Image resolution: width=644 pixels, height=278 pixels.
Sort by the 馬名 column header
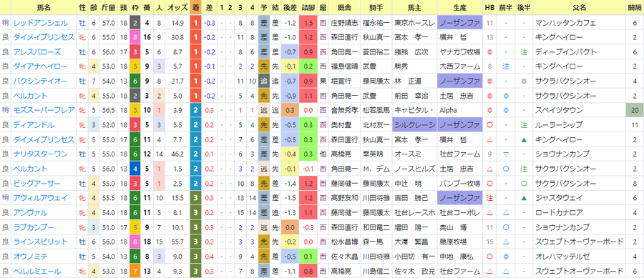[44, 8]
